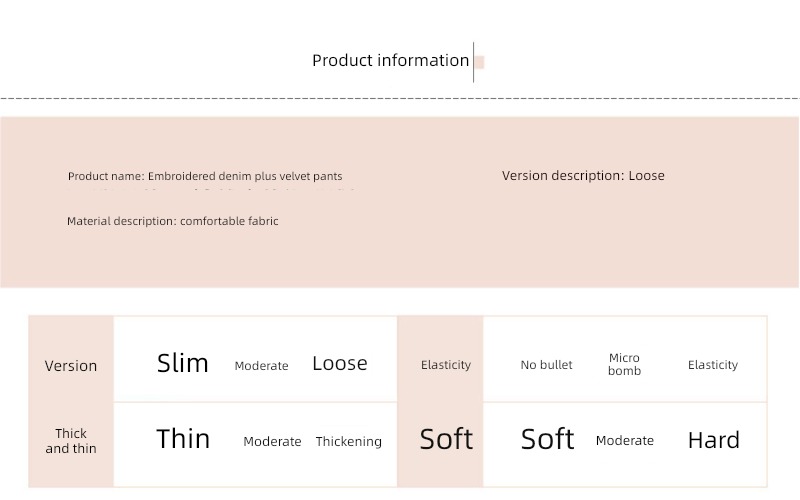Click the Version description: Loose text
Image resolution: width=800 pixels, height=500 pixels.
[583, 176]
